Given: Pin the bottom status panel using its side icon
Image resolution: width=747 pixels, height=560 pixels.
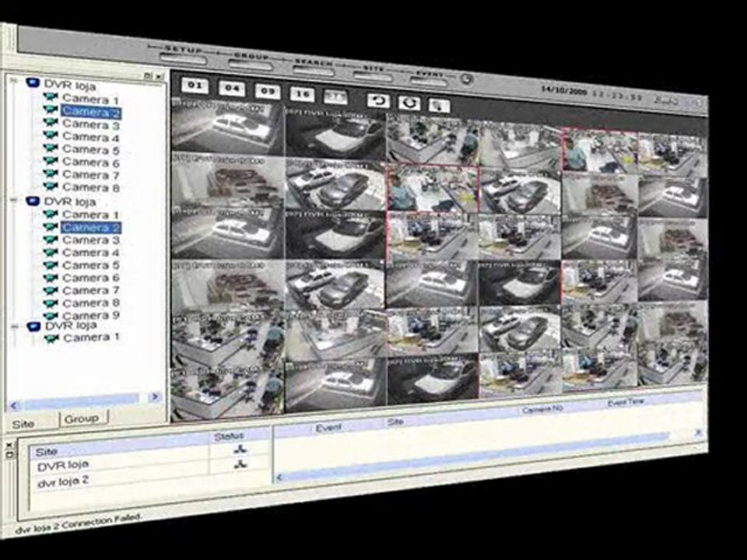Looking at the screenshot, I should [x=9, y=456].
